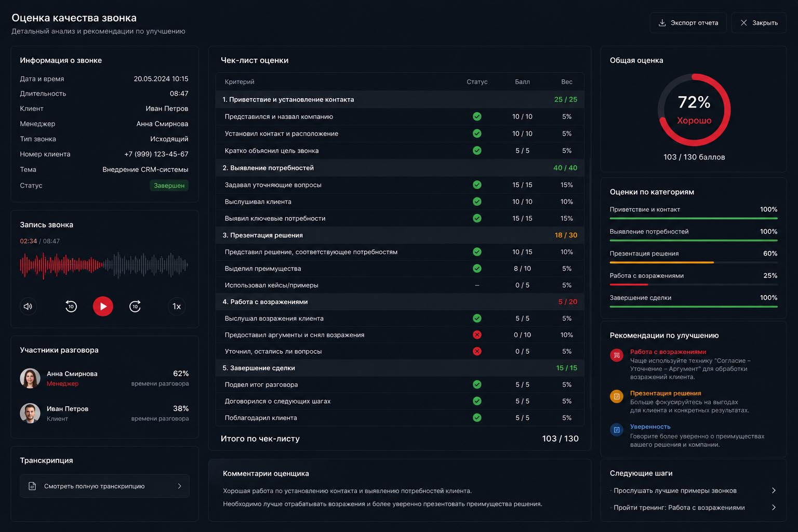Click the orange presentation recommendation icon
The height and width of the screenshot is (532, 798).
[617, 396]
